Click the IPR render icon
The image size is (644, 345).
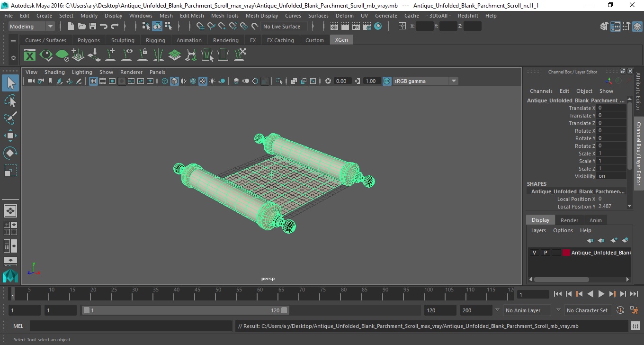pyautogui.click(x=356, y=27)
